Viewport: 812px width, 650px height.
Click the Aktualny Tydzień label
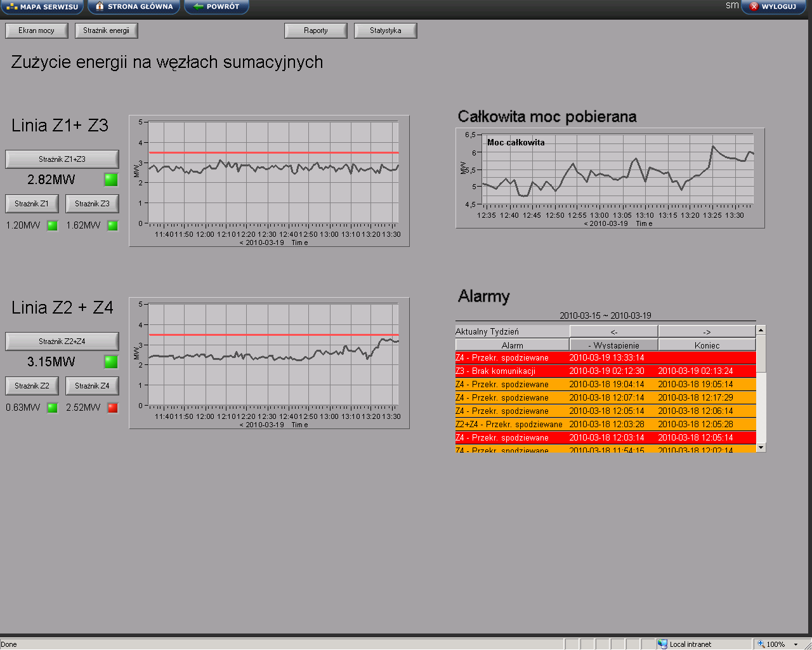click(x=487, y=331)
